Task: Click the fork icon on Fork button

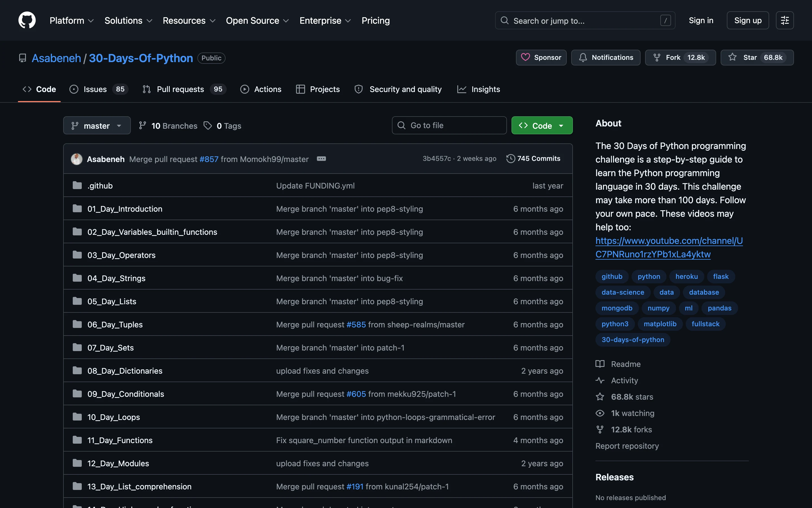Action: tap(657, 58)
